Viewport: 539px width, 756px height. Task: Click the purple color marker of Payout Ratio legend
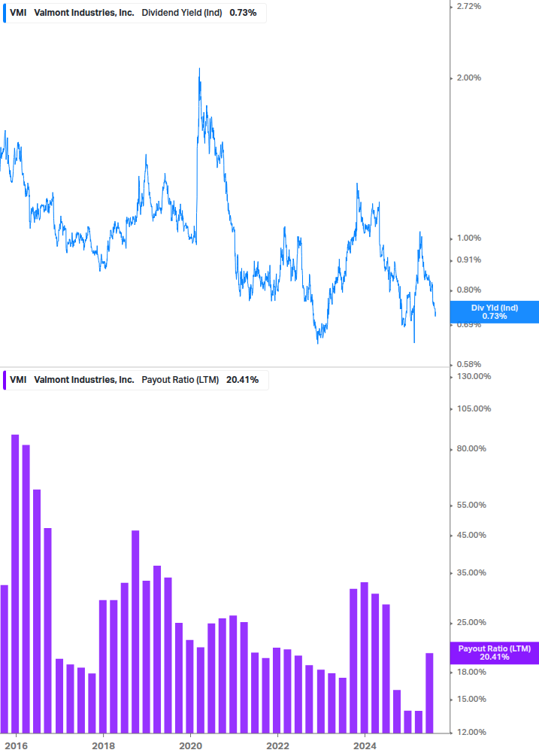(x=5, y=381)
